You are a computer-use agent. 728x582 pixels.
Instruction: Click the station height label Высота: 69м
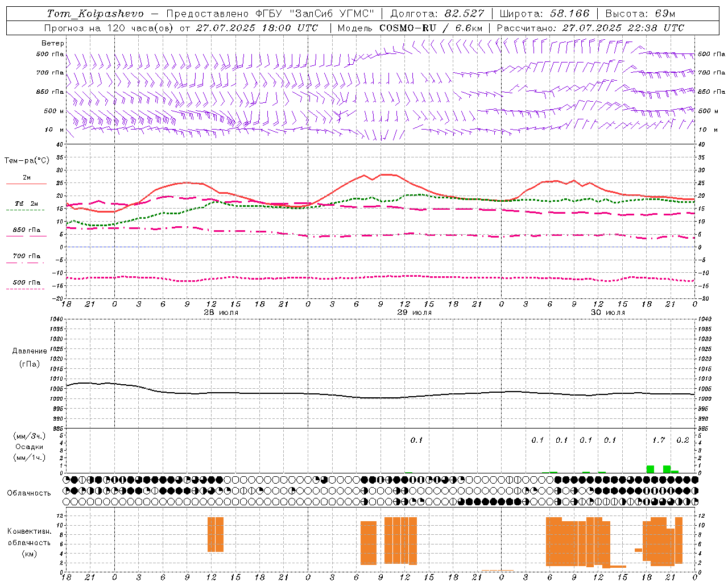[640, 14]
